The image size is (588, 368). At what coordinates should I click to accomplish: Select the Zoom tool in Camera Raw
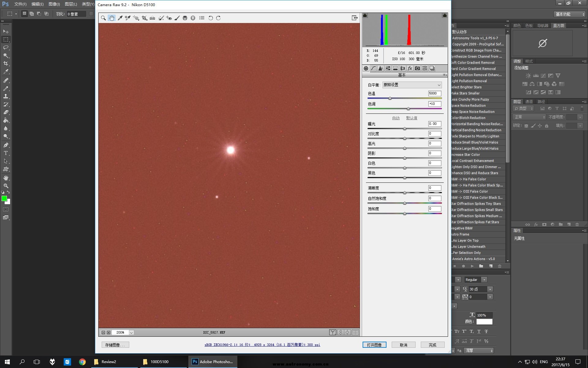coord(104,18)
